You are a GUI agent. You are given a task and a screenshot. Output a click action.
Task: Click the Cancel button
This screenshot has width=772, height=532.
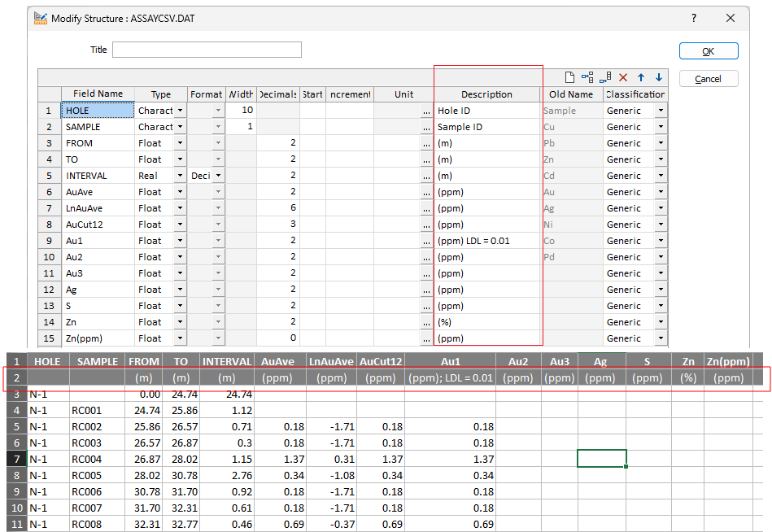tap(709, 79)
